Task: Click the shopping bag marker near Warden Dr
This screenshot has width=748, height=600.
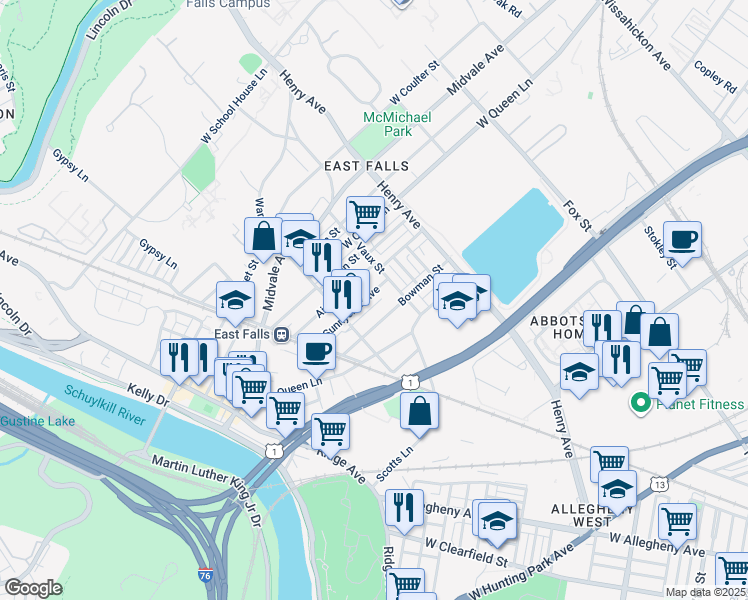Action: (x=263, y=239)
